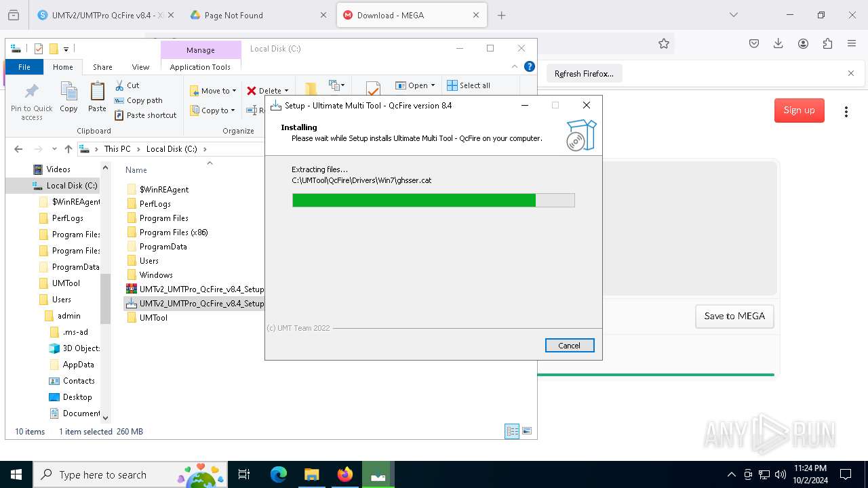Open a new Firefox tab with plus
The height and width of the screenshot is (488, 868).
point(502,15)
